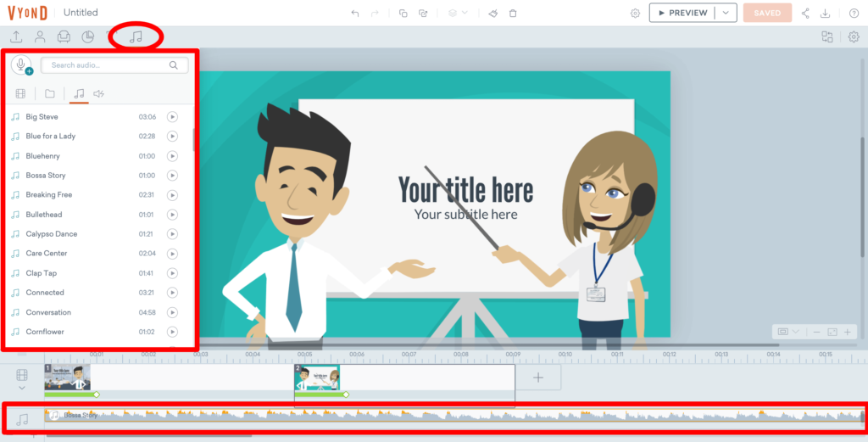Expand the scene track chevron in timeline

tap(22, 388)
